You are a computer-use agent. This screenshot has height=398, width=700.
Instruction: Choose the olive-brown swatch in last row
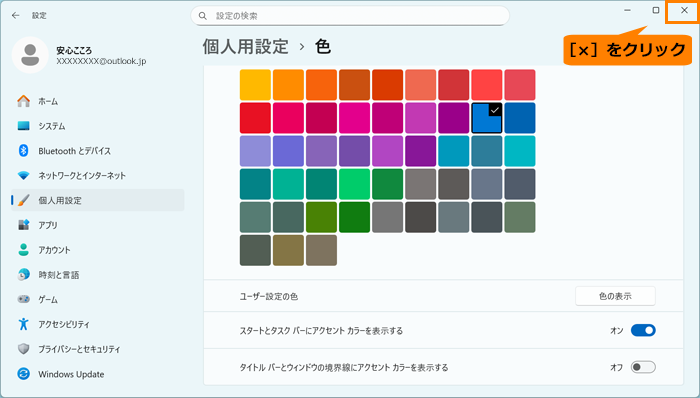pyautogui.click(x=288, y=250)
